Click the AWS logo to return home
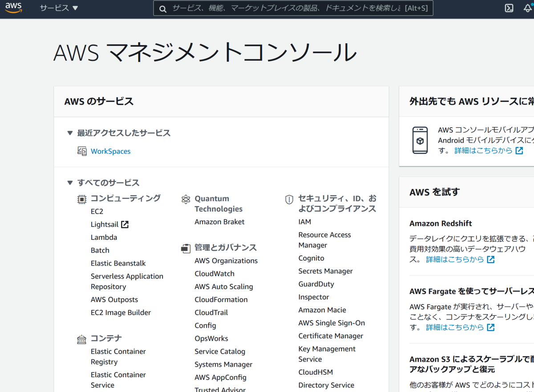The image size is (534, 392). [12, 8]
